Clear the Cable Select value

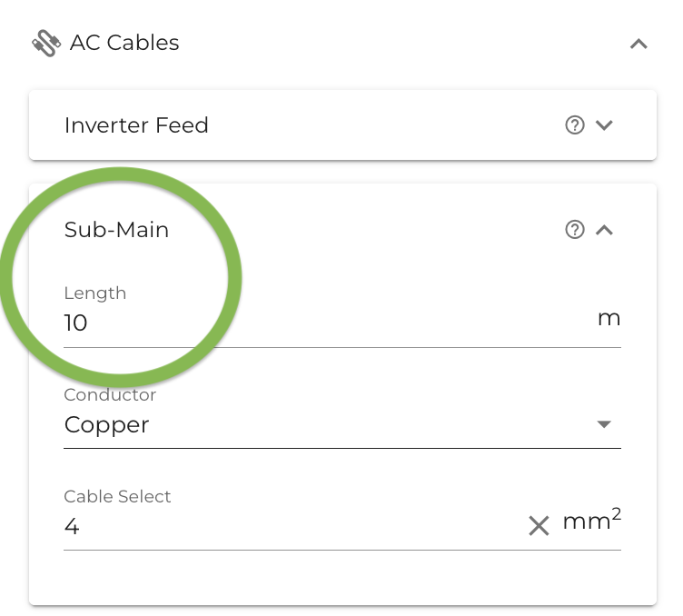[539, 525]
